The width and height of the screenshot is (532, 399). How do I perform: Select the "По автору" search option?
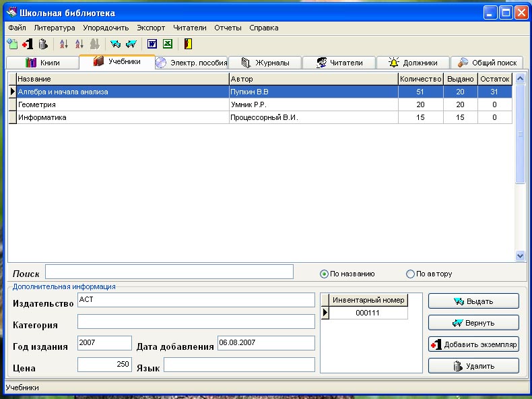411,274
